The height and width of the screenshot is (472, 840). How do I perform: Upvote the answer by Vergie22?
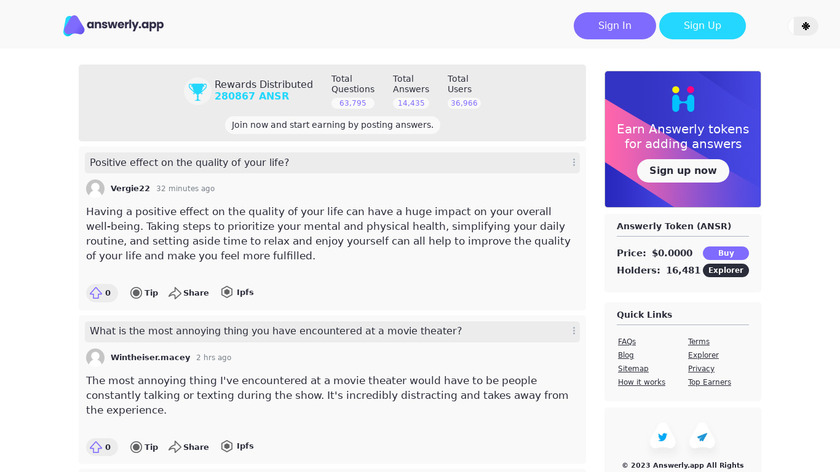coord(96,293)
